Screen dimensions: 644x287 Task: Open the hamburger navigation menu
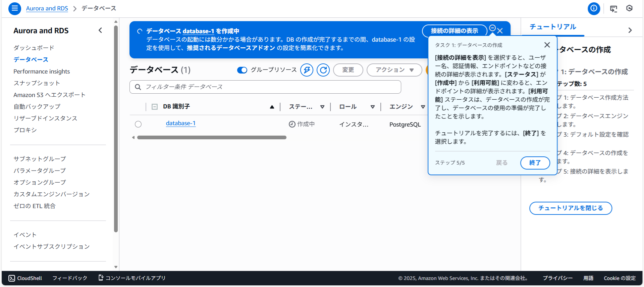pos(14,8)
